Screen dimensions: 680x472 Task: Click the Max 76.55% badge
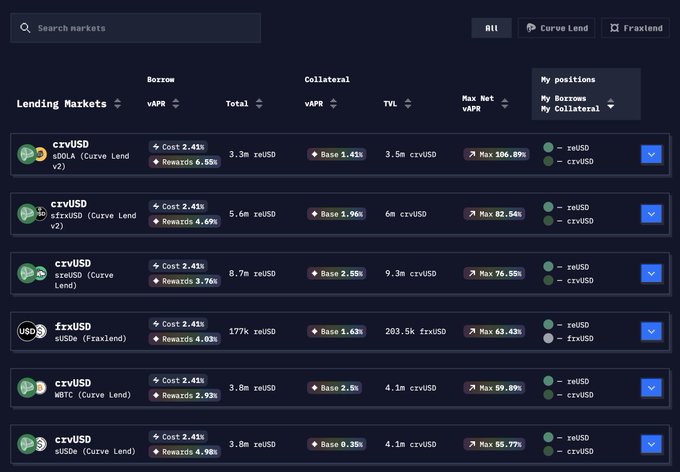pos(494,273)
